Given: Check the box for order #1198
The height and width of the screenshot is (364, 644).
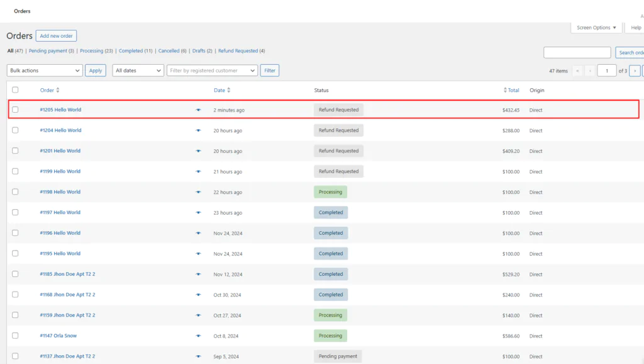Looking at the screenshot, I should point(15,191).
